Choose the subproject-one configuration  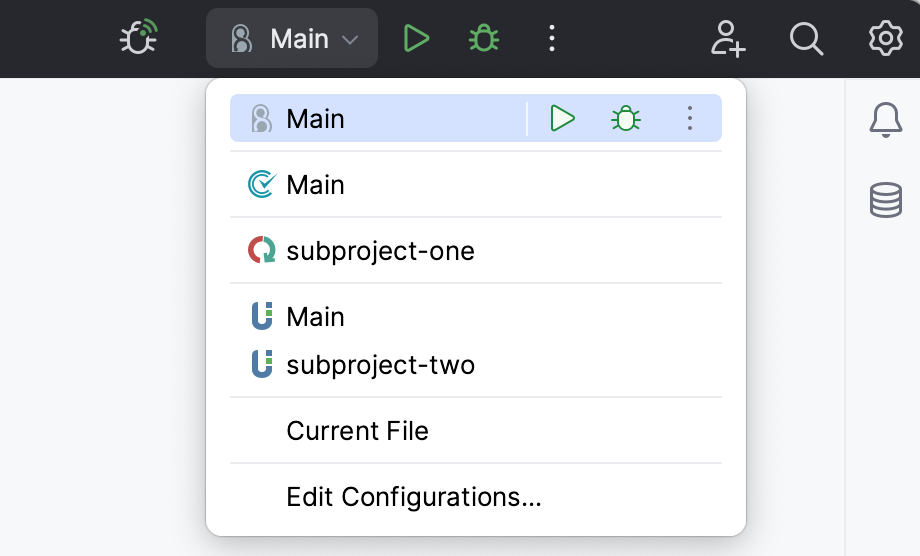click(x=380, y=251)
